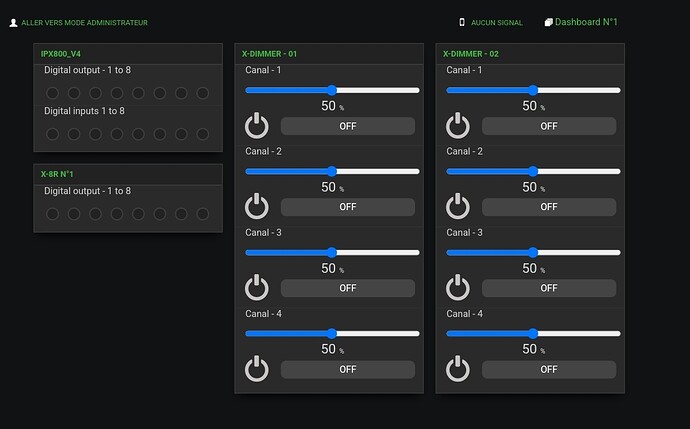690x429 pixels.
Task: Toggle IPX800_V4 digital output 8 indicator
Action: click(x=202, y=93)
